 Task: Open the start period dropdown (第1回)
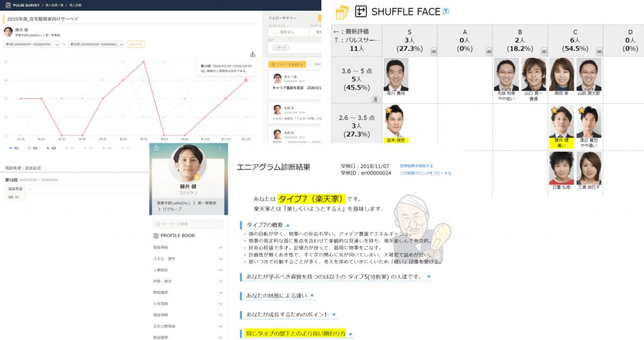31,45
